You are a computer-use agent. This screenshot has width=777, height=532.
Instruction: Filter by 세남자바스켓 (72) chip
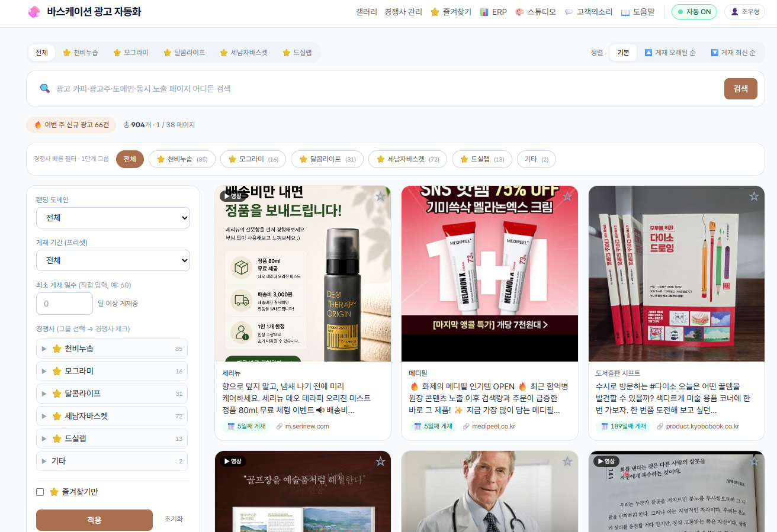pos(407,159)
